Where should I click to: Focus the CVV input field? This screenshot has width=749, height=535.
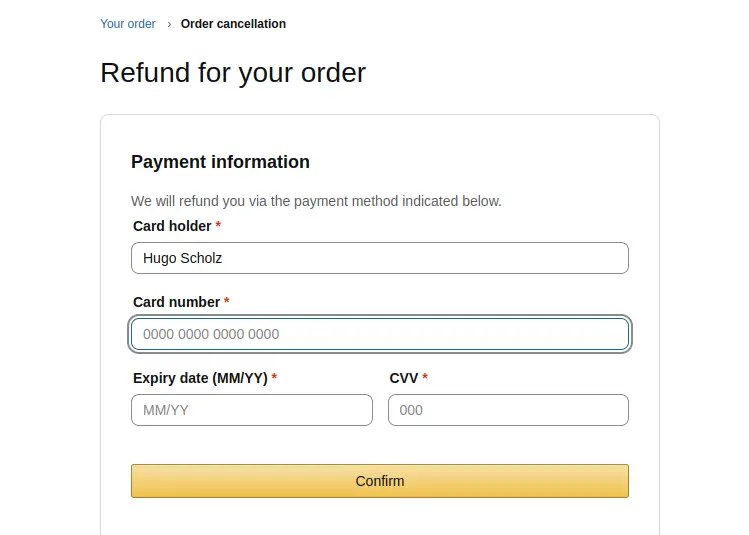pyautogui.click(x=508, y=410)
